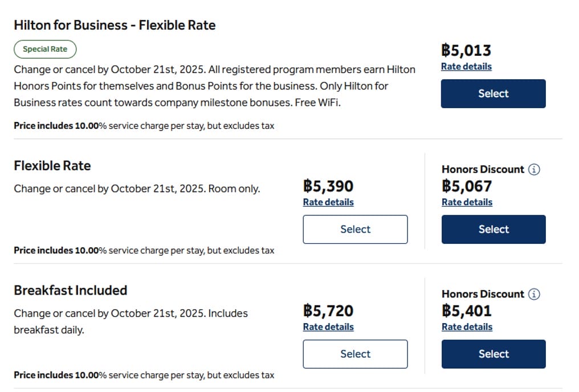This screenshot has width=579, height=392.
Task: Click the Breakfast Included heading
Action: coord(70,290)
